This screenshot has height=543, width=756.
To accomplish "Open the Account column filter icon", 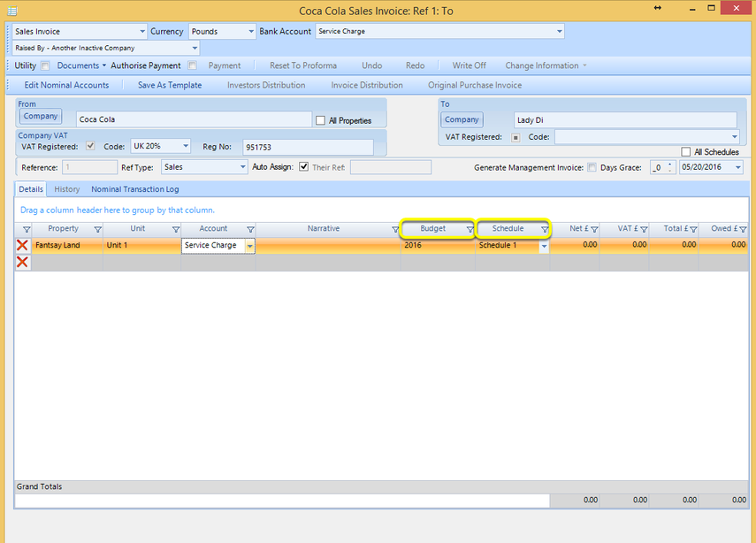I will (251, 229).
